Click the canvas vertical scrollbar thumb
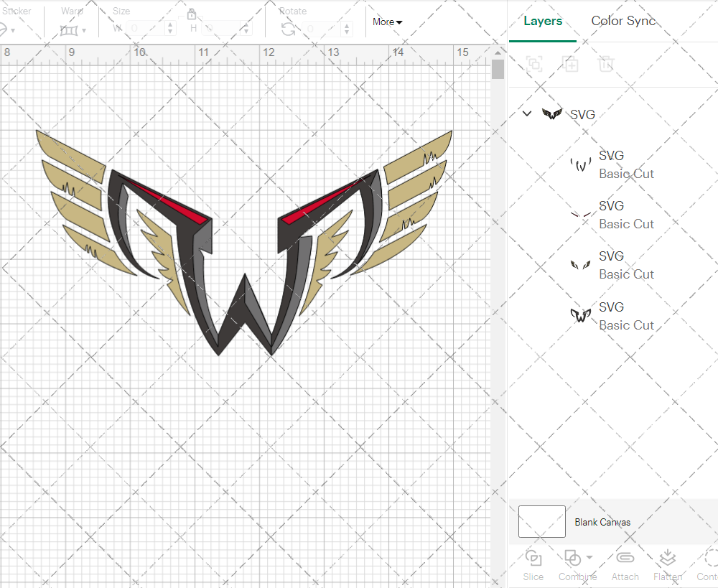 tap(498, 70)
